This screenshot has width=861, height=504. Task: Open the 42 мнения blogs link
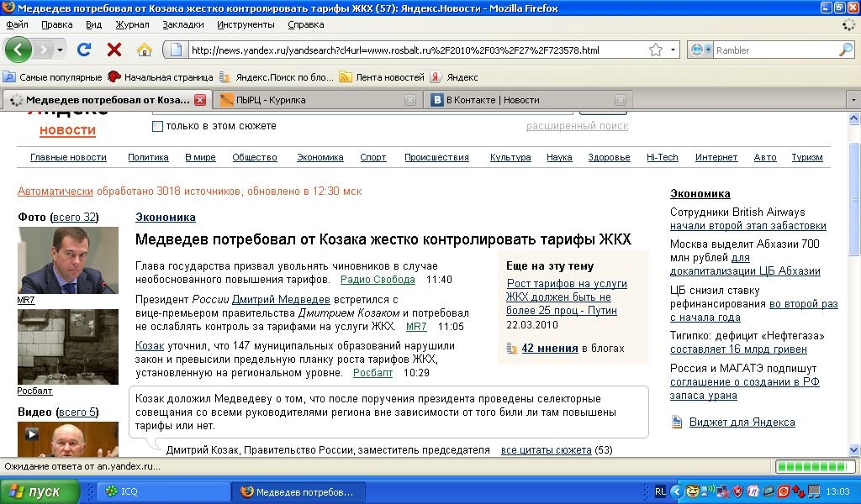[550, 349]
